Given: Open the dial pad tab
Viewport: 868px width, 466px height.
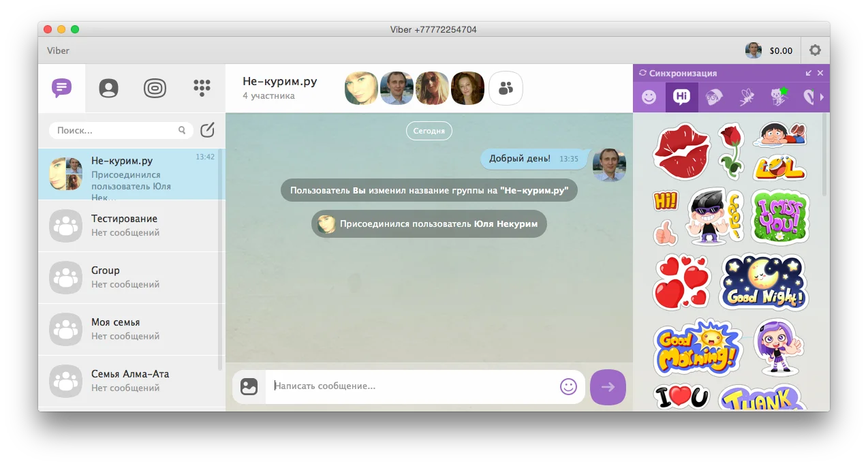Looking at the screenshot, I should coord(202,87).
